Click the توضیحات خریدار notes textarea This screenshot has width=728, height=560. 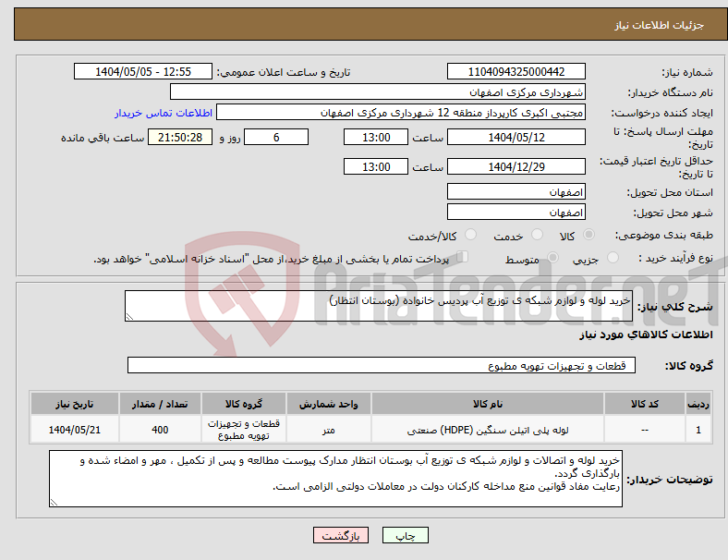coord(335,479)
